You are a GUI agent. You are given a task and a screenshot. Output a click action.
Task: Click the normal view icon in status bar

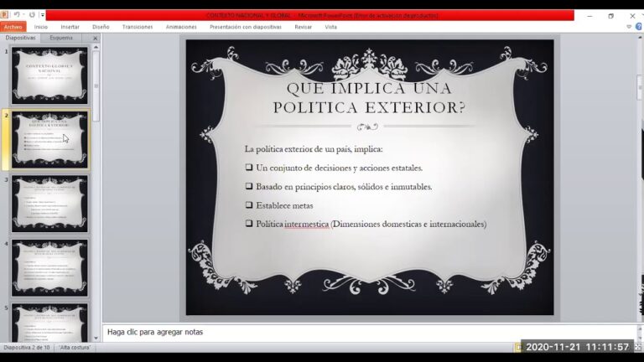coord(518,347)
